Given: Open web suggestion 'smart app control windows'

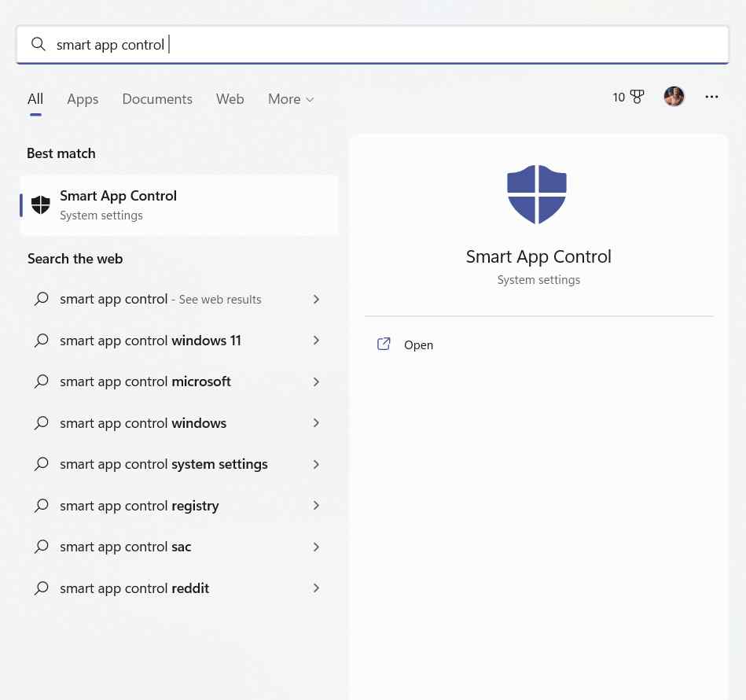Looking at the screenshot, I should pyautogui.click(x=179, y=423).
